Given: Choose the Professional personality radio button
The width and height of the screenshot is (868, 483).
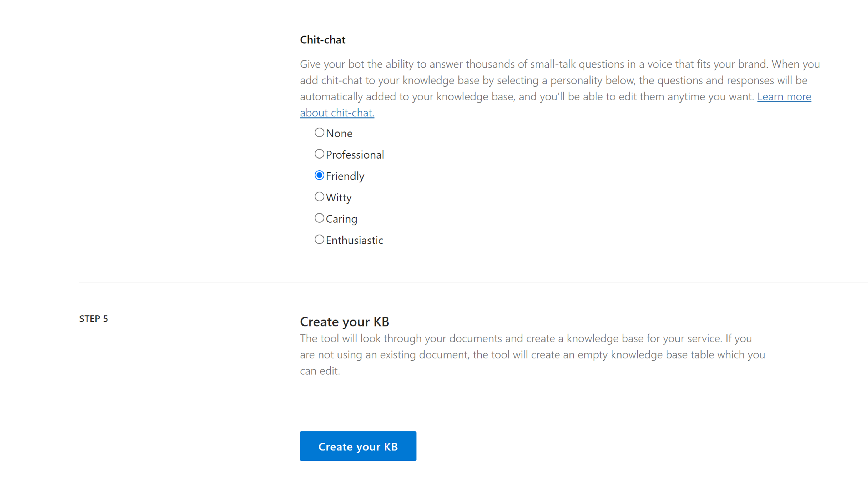Looking at the screenshot, I should [x=319, y=154].
